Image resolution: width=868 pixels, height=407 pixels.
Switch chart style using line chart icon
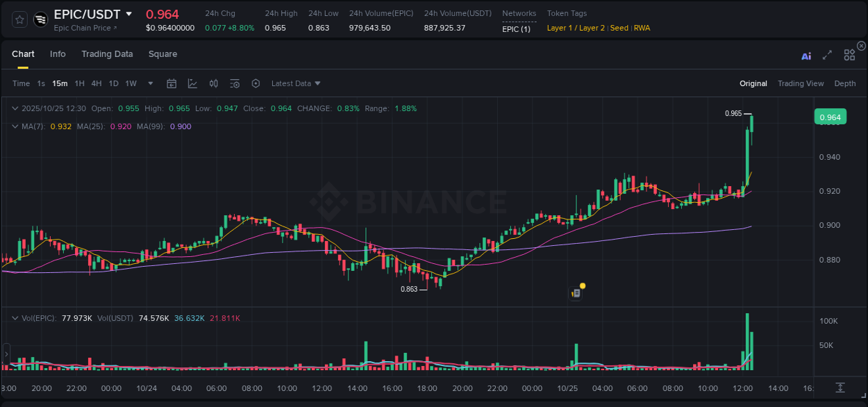click(192, 83)
